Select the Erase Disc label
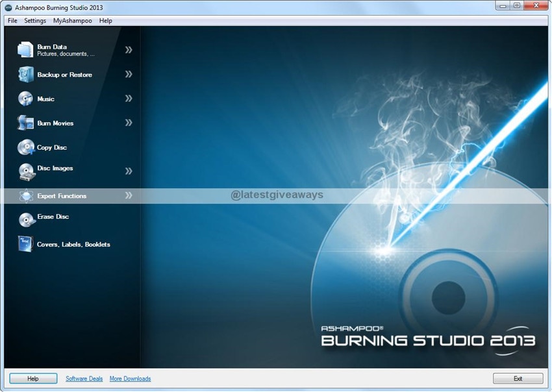The image size is (552, 392). tap(53, 217)
